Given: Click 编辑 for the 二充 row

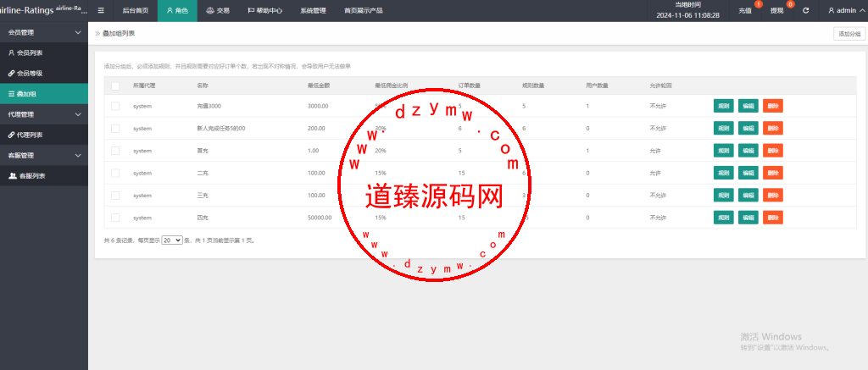Looking at the screenshot, I should pyautogui.click(x=748, y=173).
